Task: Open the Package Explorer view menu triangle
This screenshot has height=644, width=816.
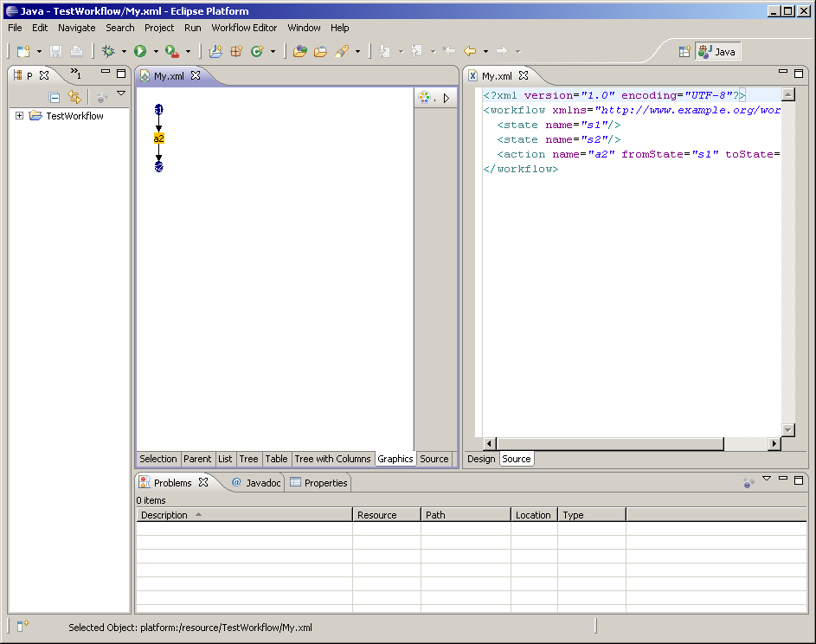Action: tap(121, 93)
